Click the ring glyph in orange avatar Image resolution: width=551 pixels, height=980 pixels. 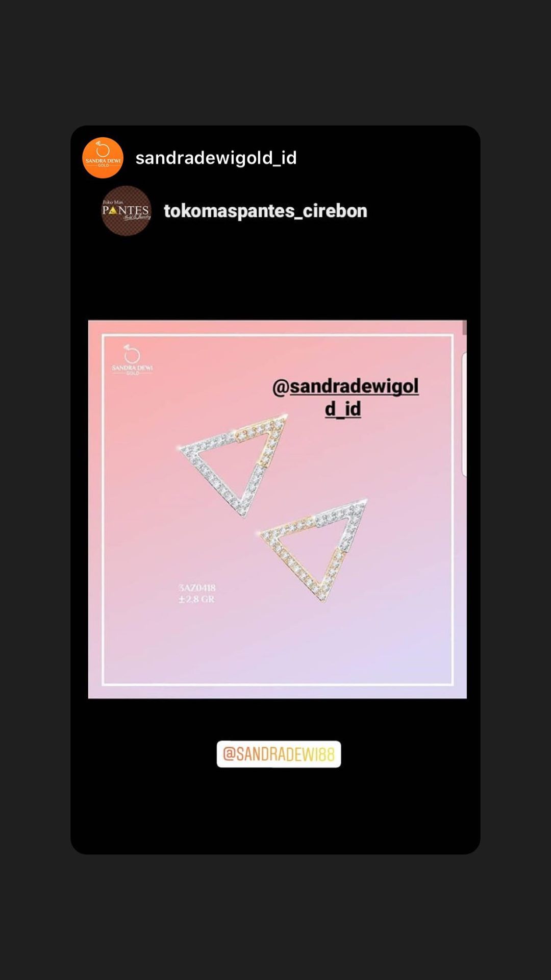point(103,150)
